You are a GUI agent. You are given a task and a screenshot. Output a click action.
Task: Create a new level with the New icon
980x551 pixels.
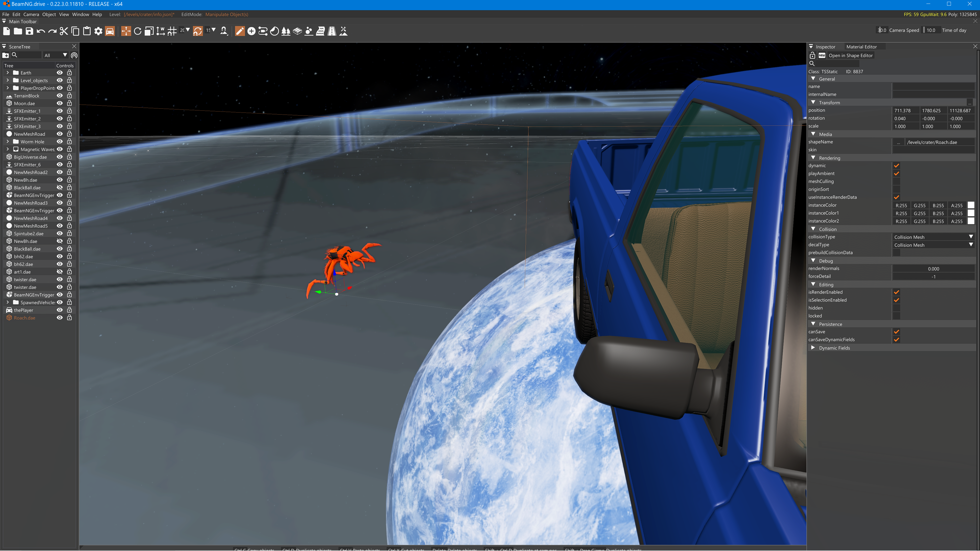click(6, 31)
